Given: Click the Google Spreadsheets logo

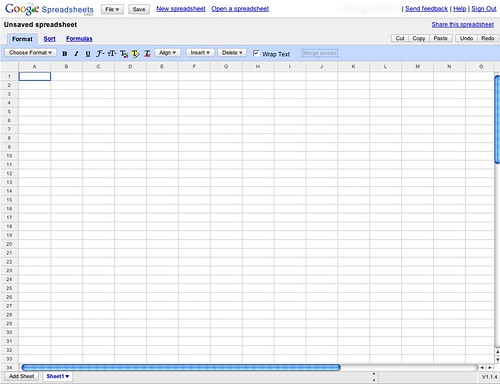Looking at the screenshot, I should pos(49,9).
